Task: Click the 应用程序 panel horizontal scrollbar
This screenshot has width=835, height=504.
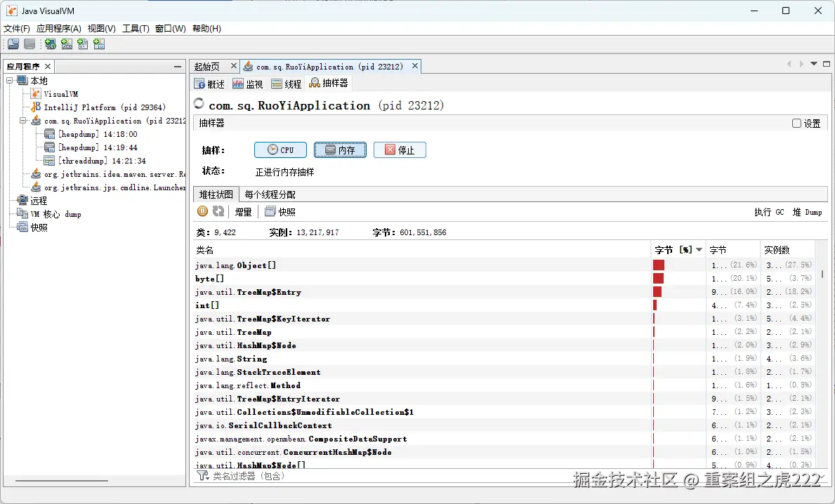Action: 62,481
